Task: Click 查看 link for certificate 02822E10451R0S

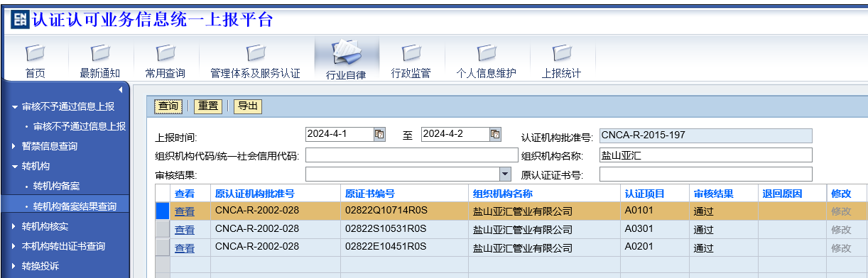Action: (x=185, y=248)
